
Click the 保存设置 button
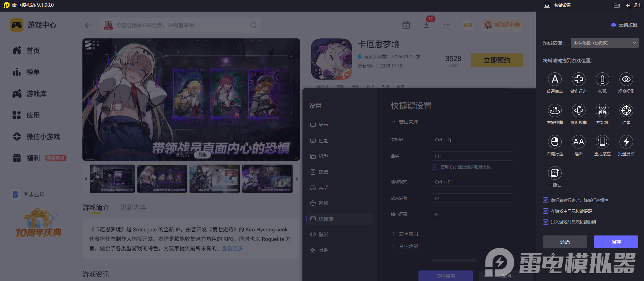click(446, 276)
